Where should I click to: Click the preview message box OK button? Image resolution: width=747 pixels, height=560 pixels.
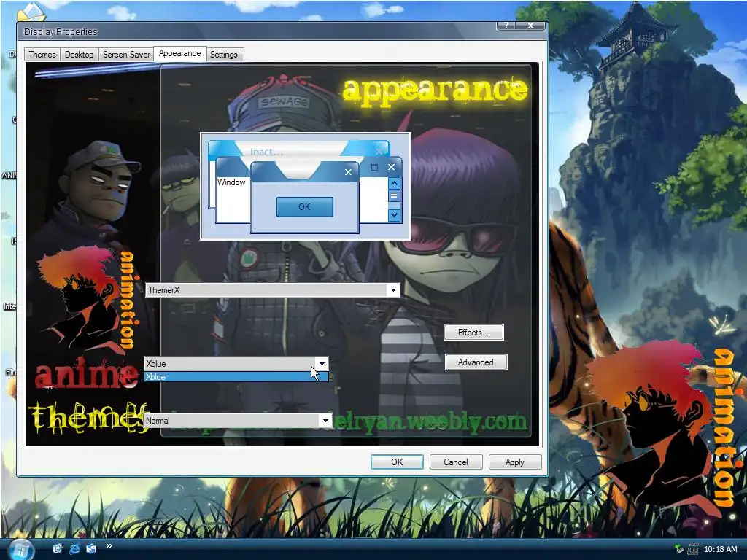[304, 207]
